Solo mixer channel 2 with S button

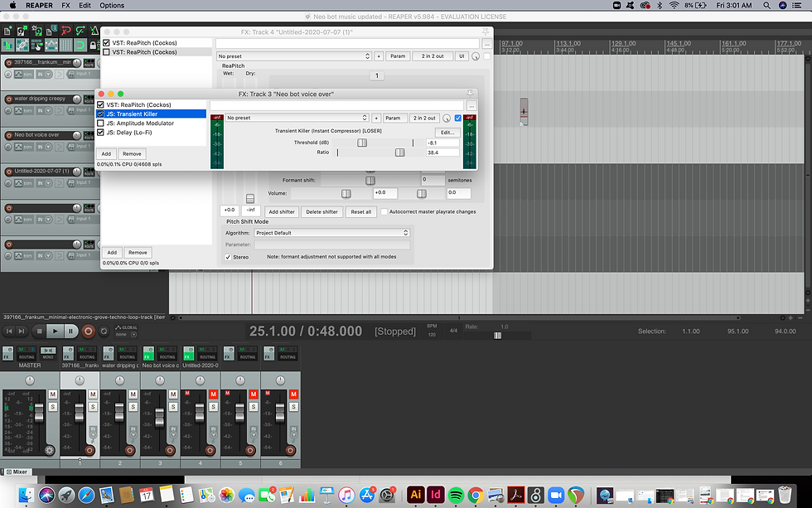pos(133,407)
